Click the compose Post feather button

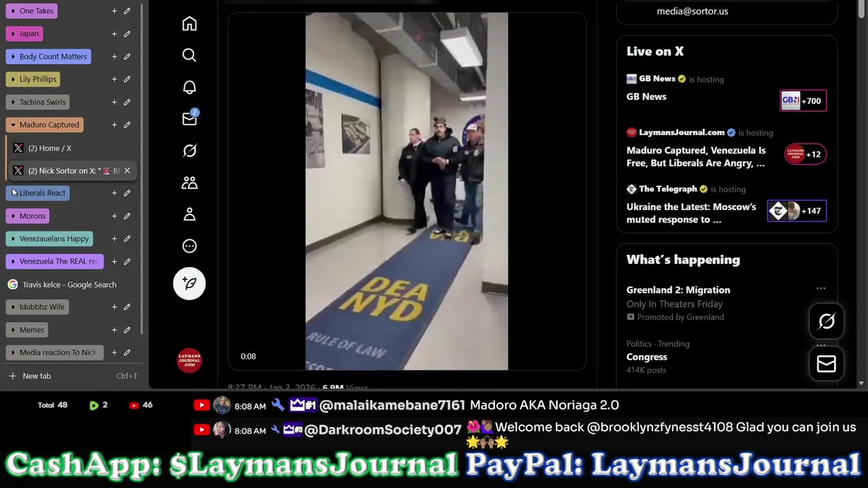pyautogui.click(x=189, y=283)
